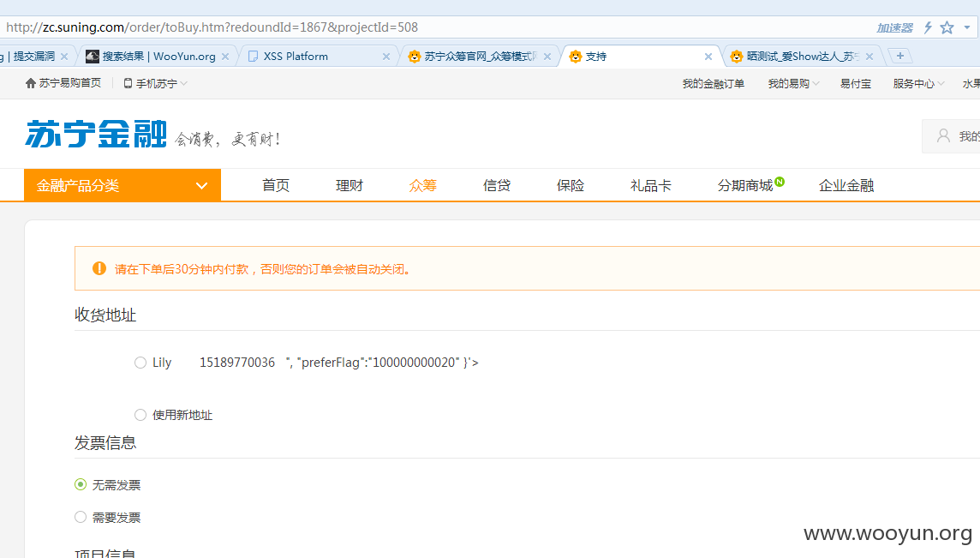Click the address bar URL field
Screen dimensions: 980x558
coord(438,27)
